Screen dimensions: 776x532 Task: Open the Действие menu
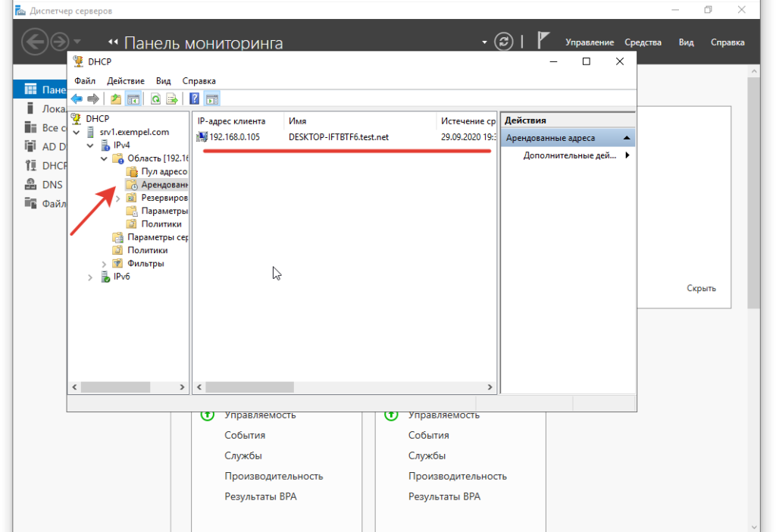[x=125, y=80]
